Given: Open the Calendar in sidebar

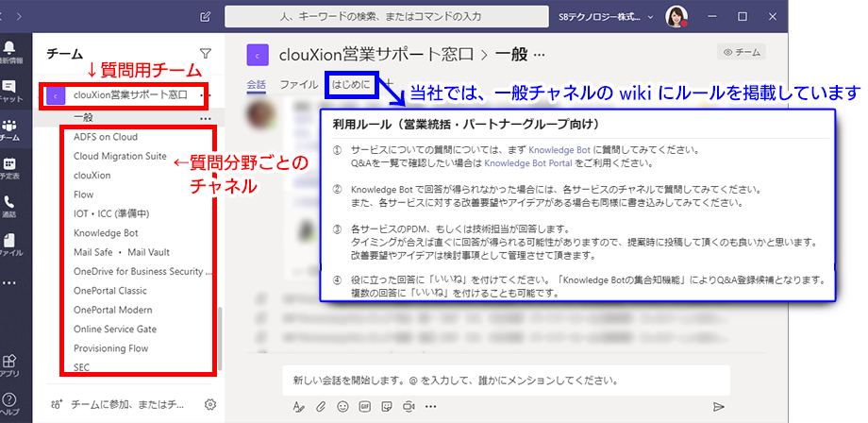Looking at the screenshot, I should pyautogui.click(x=9, y=168).
